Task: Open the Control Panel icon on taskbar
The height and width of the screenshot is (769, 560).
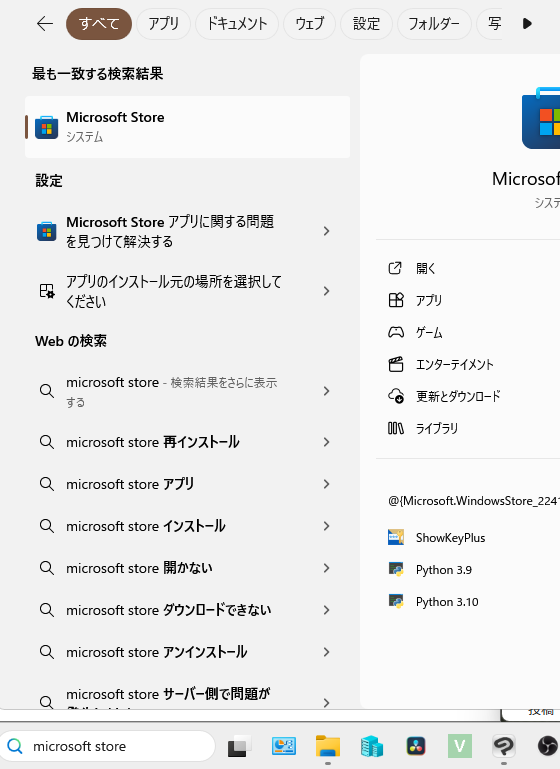Action: tap(284, 746)
